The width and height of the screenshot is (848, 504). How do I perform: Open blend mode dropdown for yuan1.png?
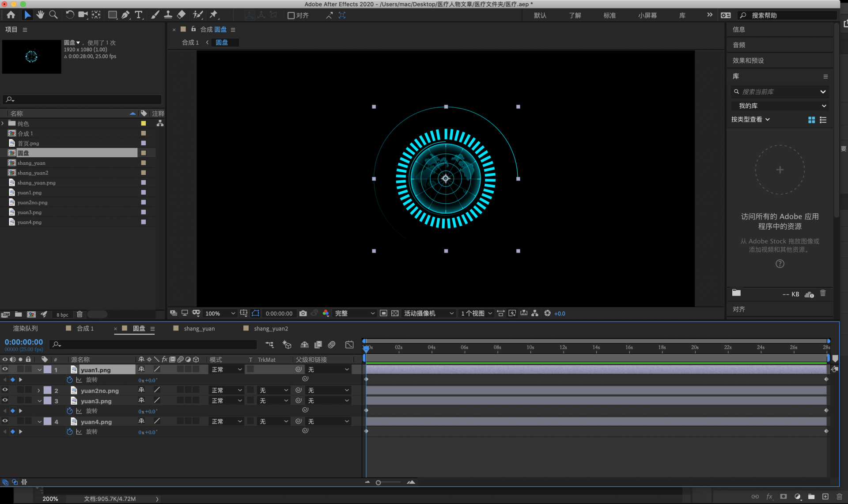click(x=227, y=369)
